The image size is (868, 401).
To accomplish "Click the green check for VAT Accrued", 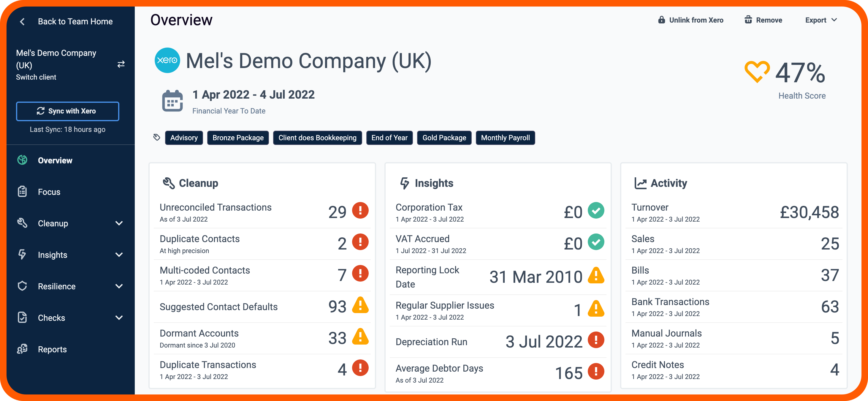I will click(x=596, y=242).
